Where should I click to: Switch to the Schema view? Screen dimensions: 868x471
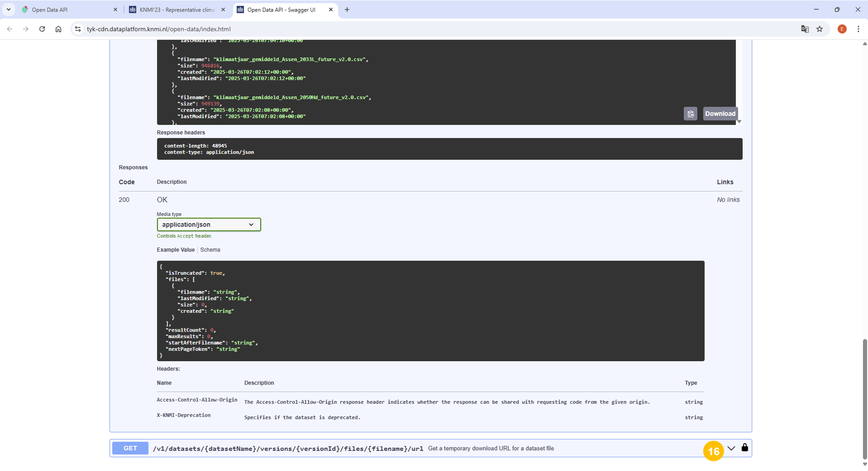point(210,250)
